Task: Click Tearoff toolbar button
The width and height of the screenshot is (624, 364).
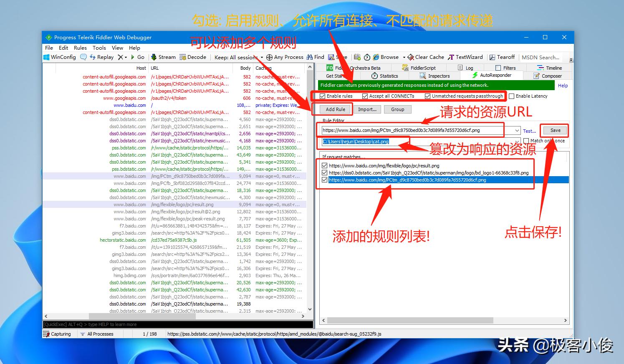Action: tap(502, 57)
